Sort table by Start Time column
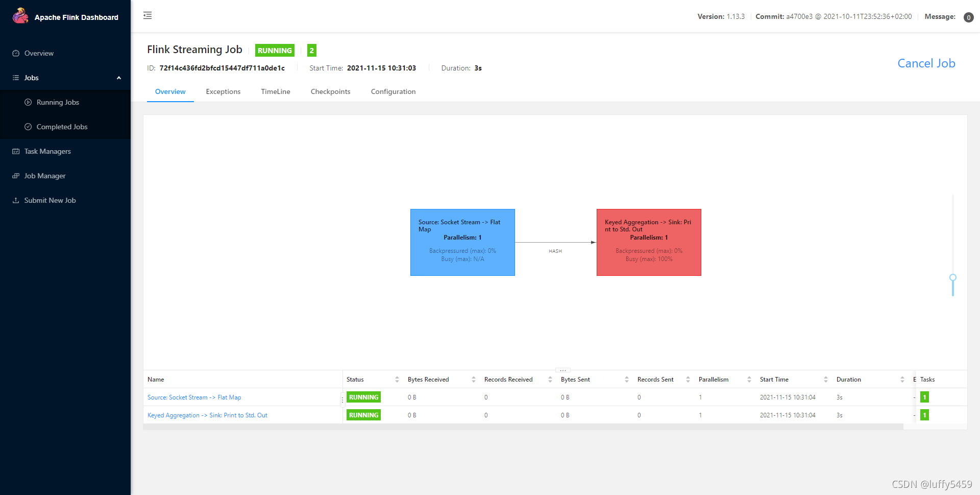Viewport: 980px width, 495px height. 826,380
